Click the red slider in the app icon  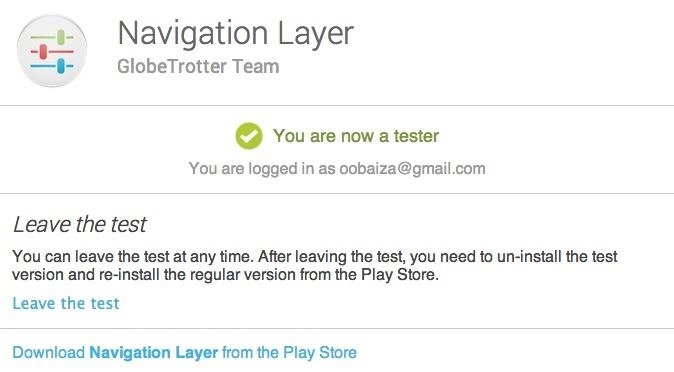coord(43,52)
